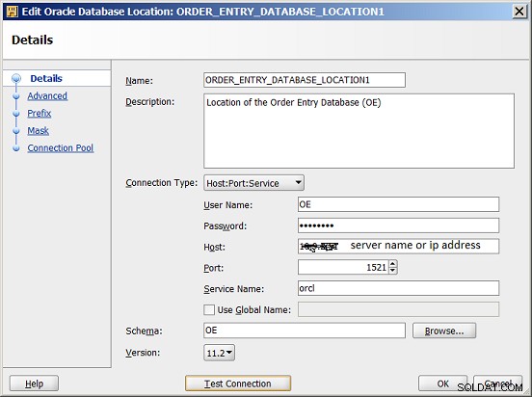Click the Port number field
Screen dimensions: 532x397
(343, 267)
